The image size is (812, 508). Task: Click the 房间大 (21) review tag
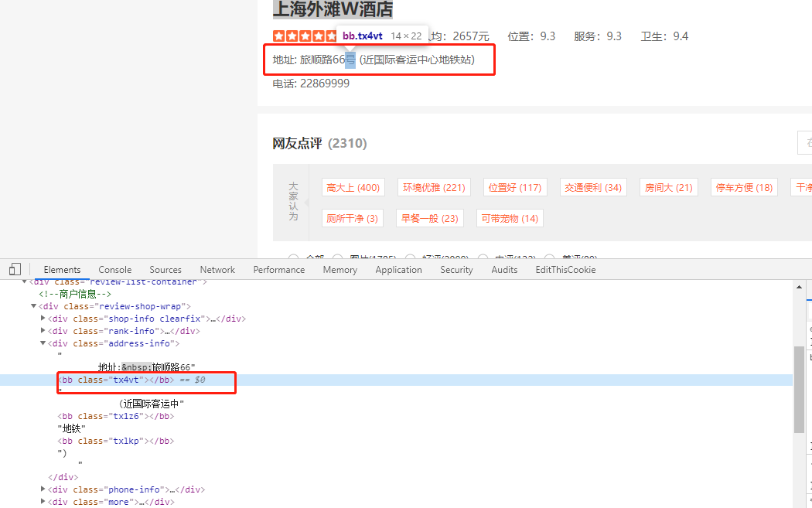tap(669, 187)
